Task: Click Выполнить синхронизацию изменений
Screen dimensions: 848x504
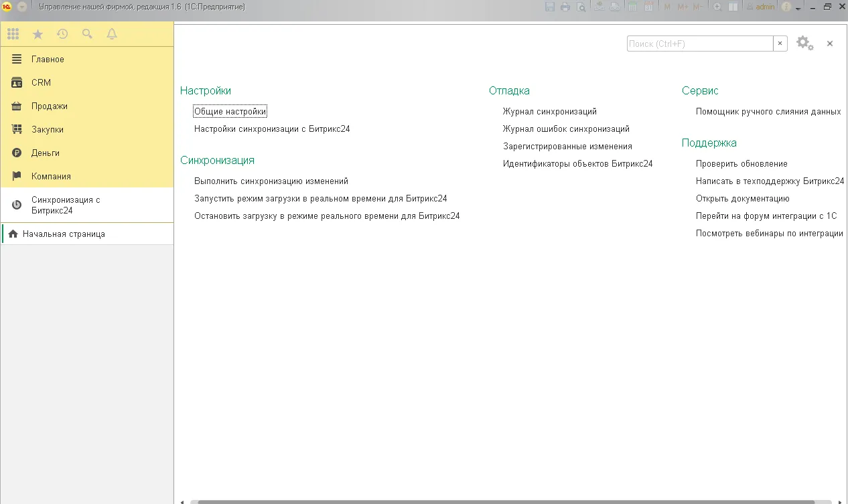Action: coord(271,181)
